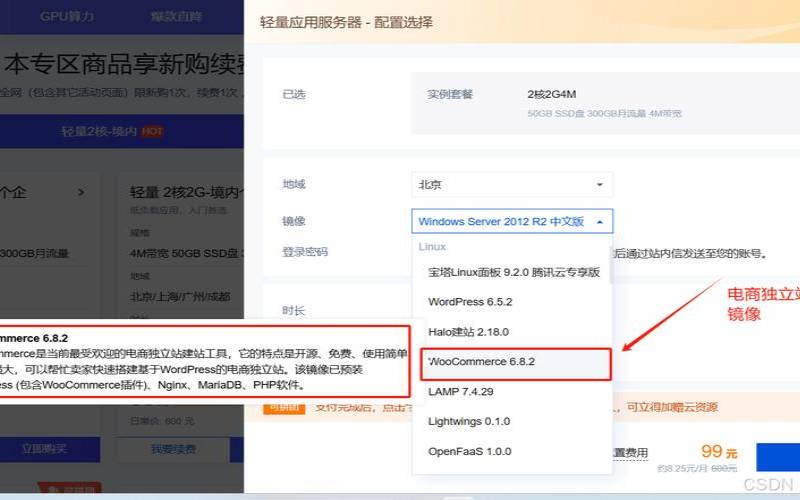Expand the 个企 category chevron arrow
The width and height of the screenshot is (800, 500).
81,192
